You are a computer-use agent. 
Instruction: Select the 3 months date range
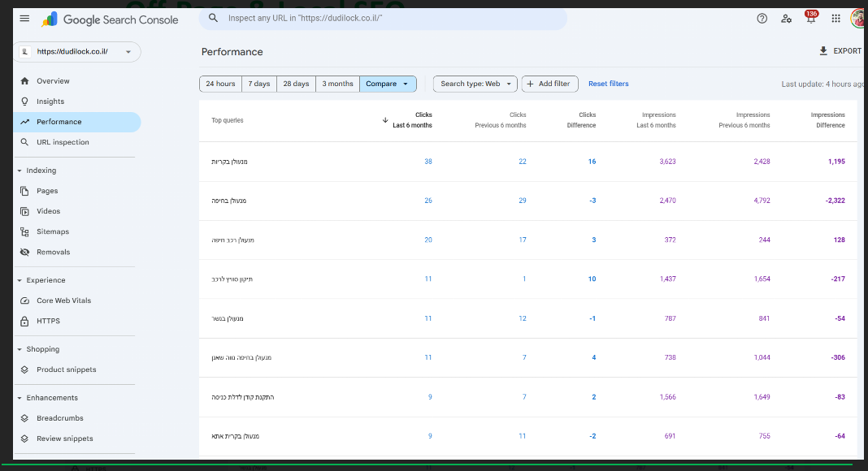click(x=337, y=84)
